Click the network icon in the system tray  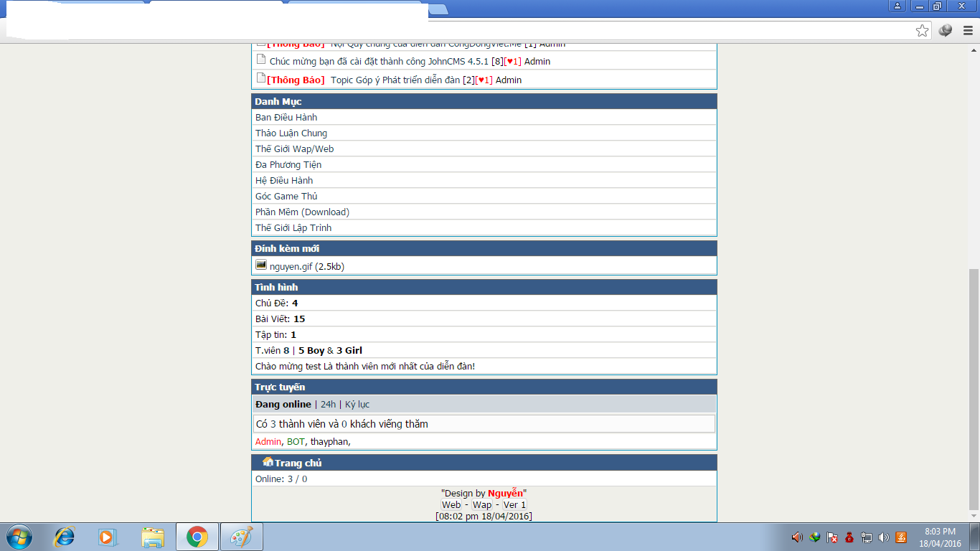pos(867,537)
